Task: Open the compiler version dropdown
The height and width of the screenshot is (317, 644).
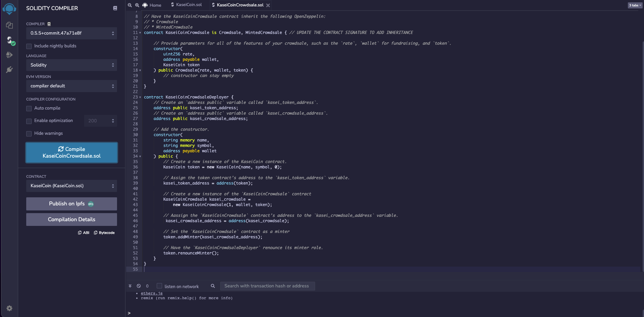Action: (x=71, y=33)
